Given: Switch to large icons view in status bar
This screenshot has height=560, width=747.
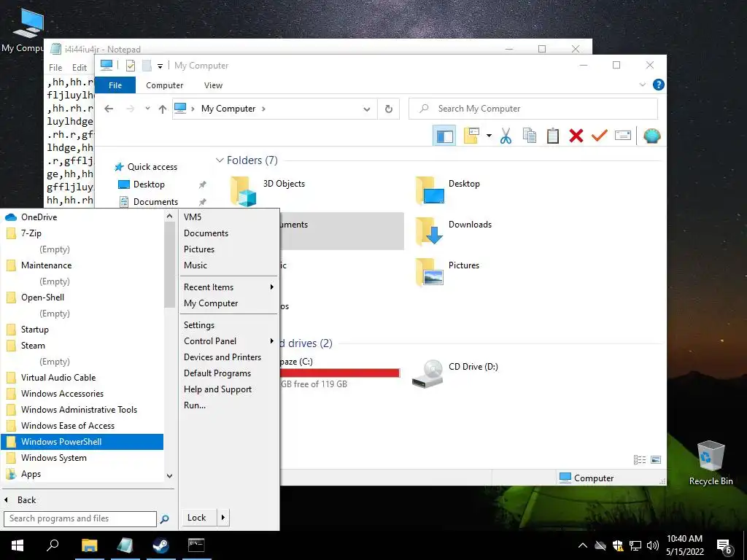Looking at the screenshot, I should (656, 459).
